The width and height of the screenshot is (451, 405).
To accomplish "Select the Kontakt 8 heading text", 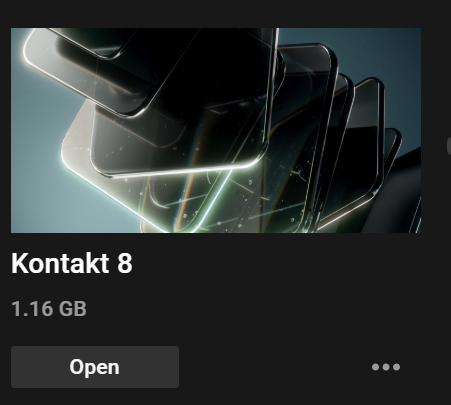I will click(x=72, y=263).
